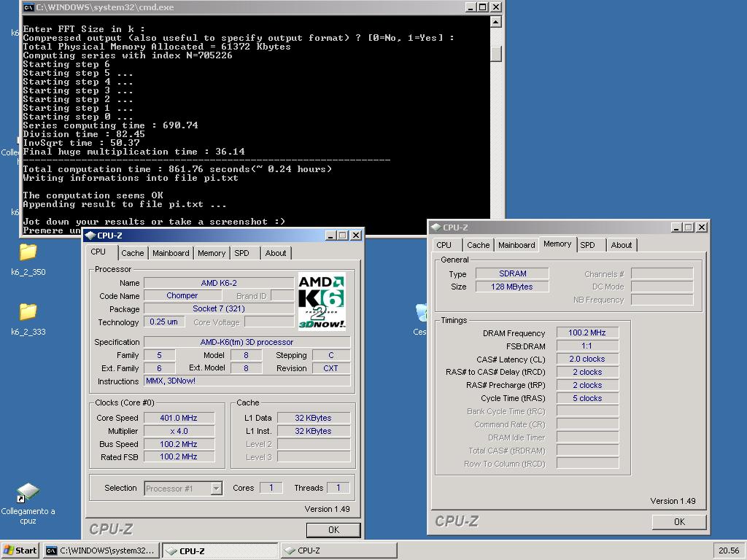
Task: Open the Start menu
Action: point(20,551)
